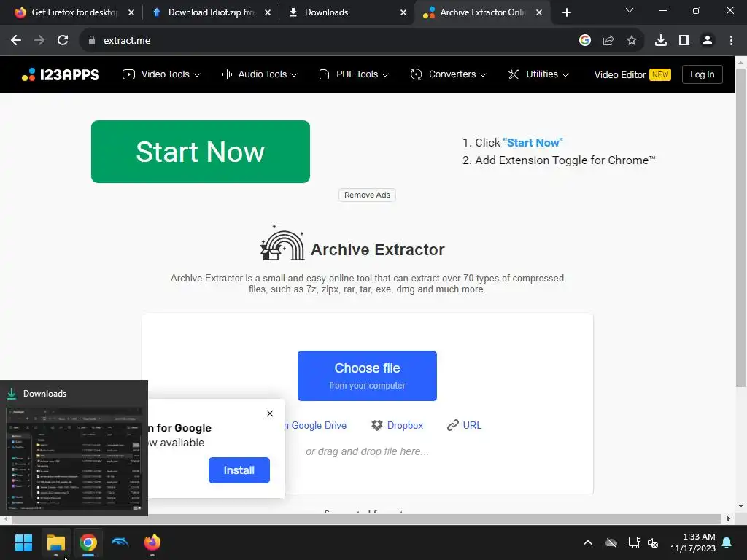The width and height of the screenshot is (747, 560).
Task: Show hidden system tray icons
Action: 588,542
